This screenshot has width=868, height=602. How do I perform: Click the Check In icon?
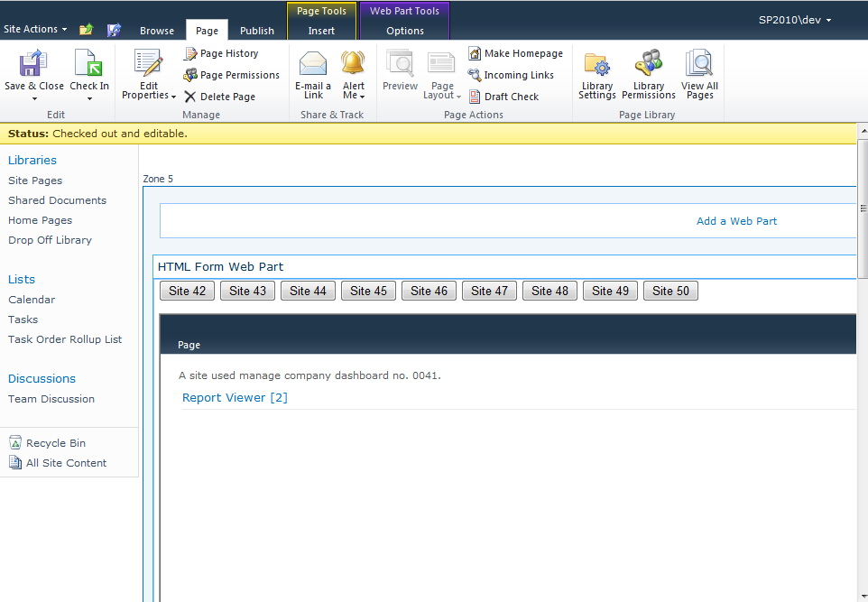click(88, 63)
